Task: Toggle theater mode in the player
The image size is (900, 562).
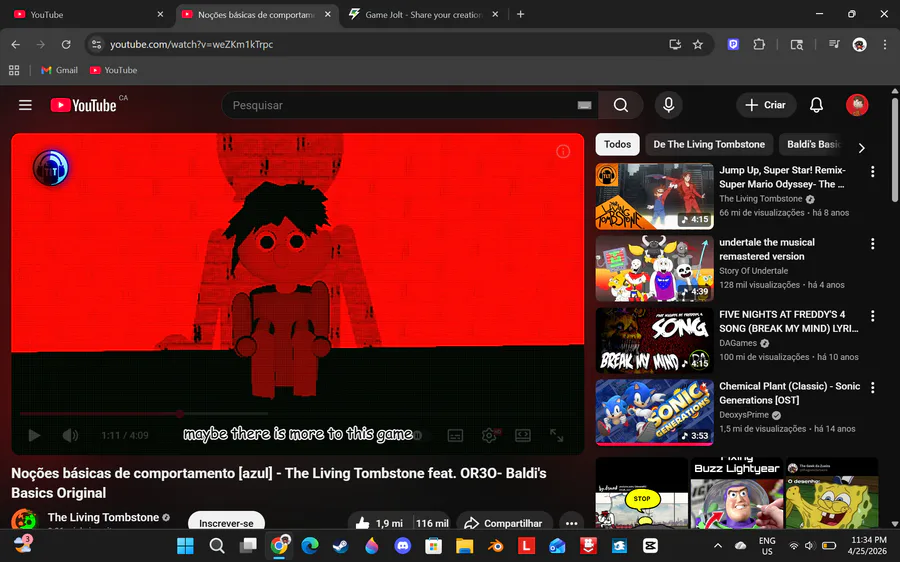Action: pos(523,435)
